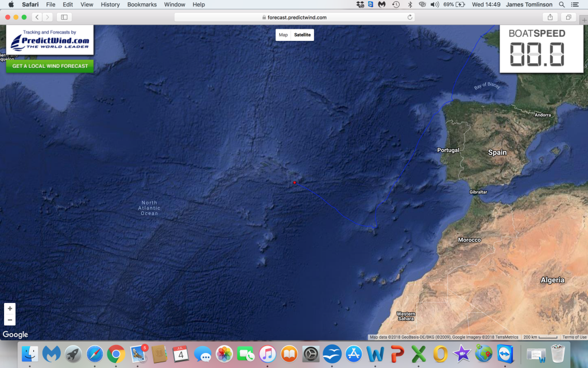This screenshot has height=368, width=588.
Task: Click the Algeria label on the map
Action: coord(552,280)
